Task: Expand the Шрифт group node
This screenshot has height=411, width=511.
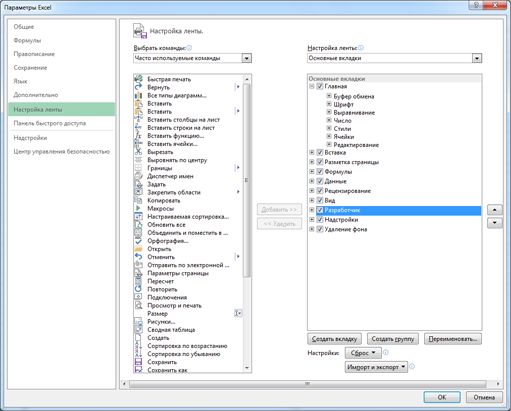Action: [329, 104]
